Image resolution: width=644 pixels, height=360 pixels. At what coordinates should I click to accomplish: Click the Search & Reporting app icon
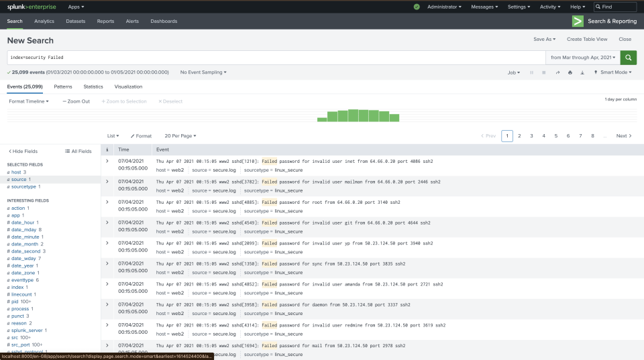coord(578,21)
